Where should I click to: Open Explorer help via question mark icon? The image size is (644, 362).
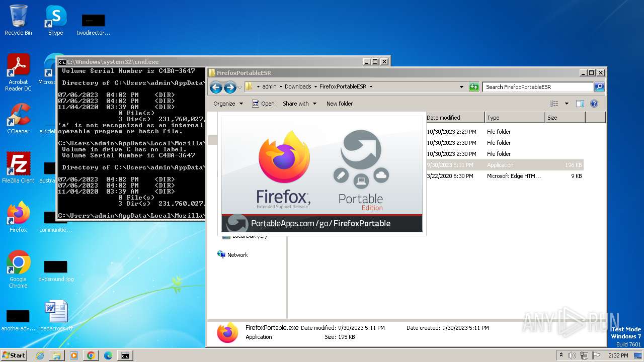(594, 104)
